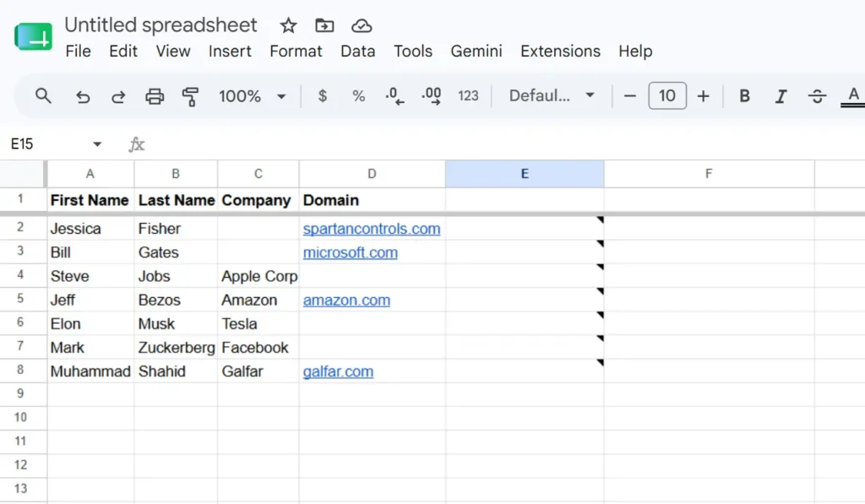
Task: Toggle bold formatting
Action: (744, 96)
